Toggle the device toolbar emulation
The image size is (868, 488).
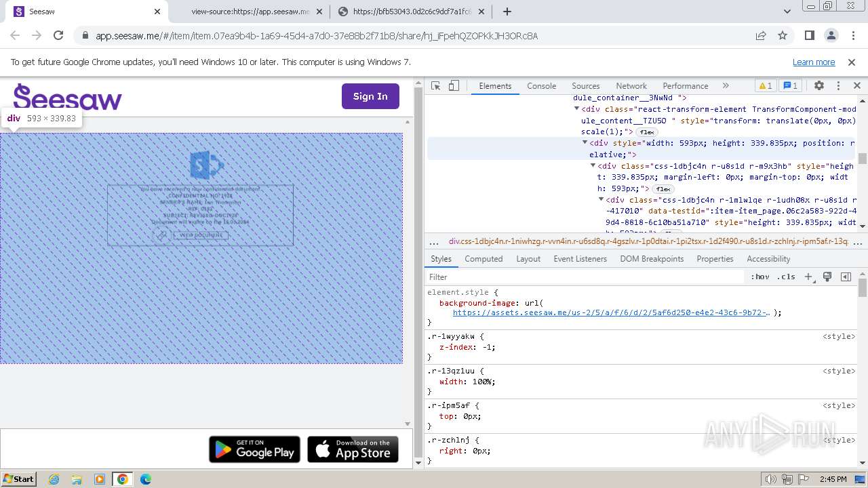[454, 86]
